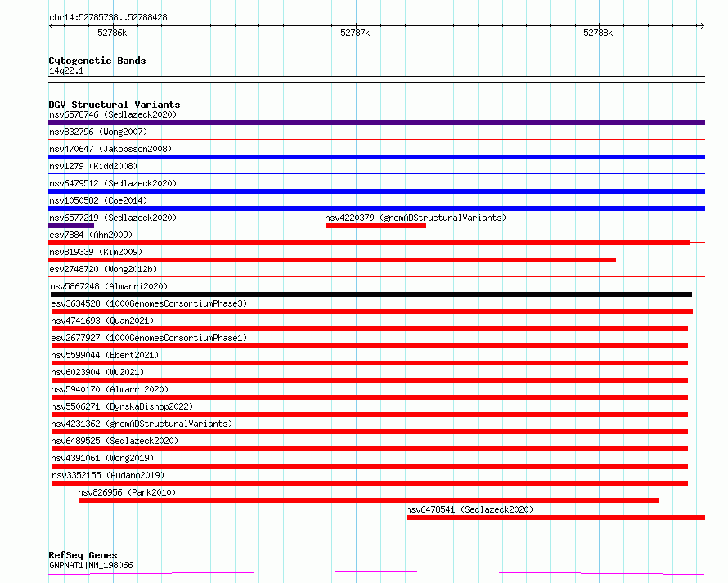
Task: Click the DGV Structural Variants track title
Action: click(115, 105)
